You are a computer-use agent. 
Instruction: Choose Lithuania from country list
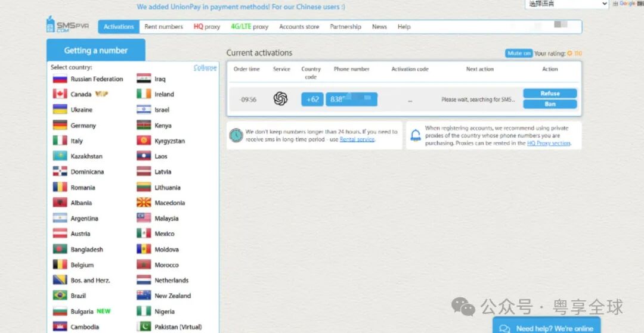click(x=168, y=188)
